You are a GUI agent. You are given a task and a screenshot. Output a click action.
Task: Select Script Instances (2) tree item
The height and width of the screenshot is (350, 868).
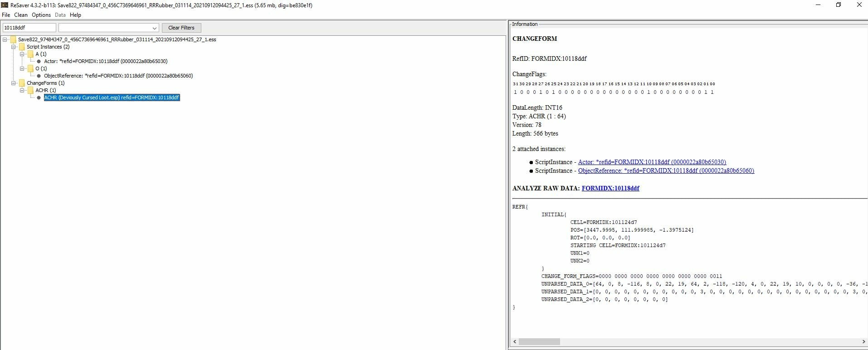48,47
